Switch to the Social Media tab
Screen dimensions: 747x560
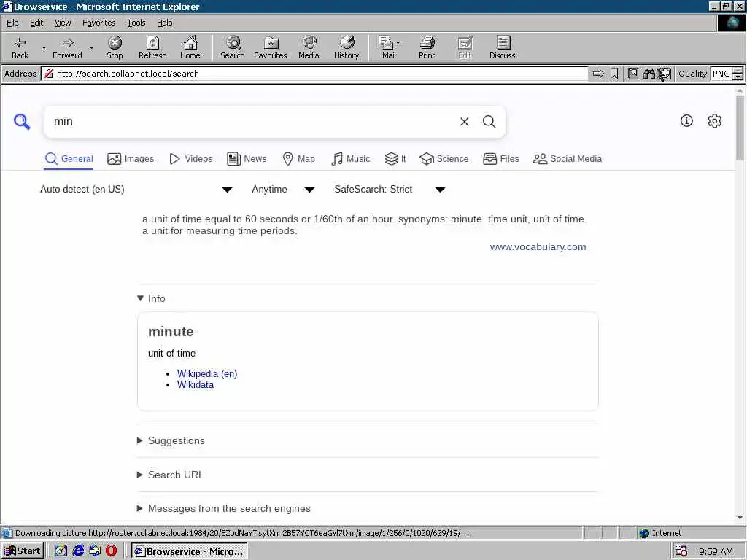coord(568,159)
